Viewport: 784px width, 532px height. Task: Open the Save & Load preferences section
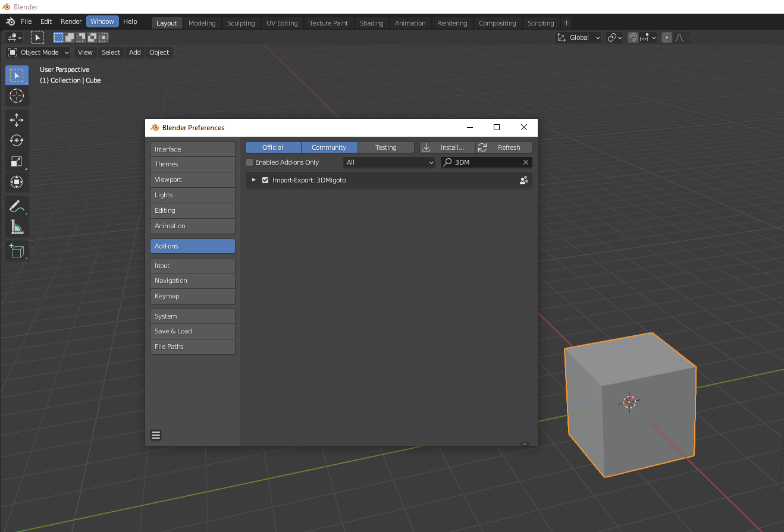(x=193, y=331)
